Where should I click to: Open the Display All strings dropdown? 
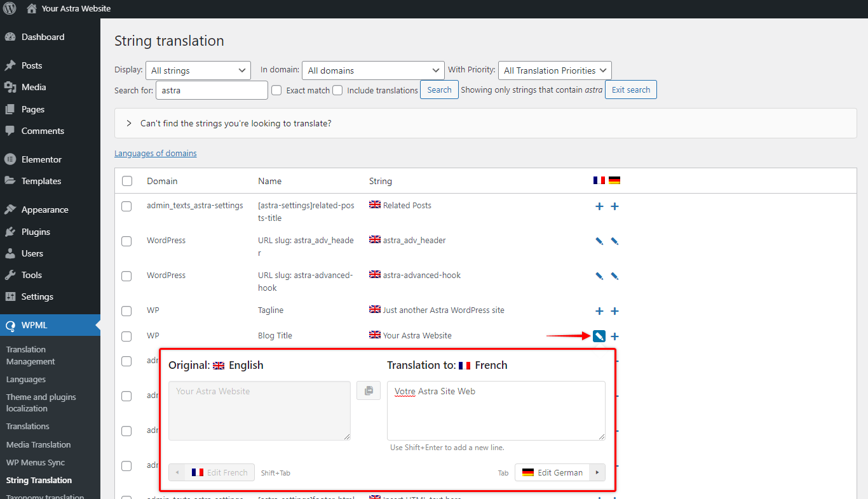[198, 70]
